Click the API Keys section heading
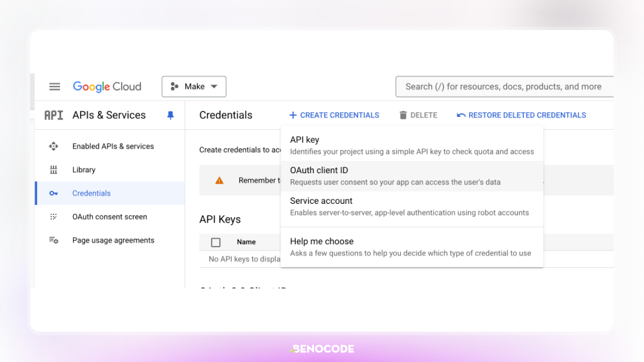The height and width of the screenshot is (362, 644). click(220, 219)
